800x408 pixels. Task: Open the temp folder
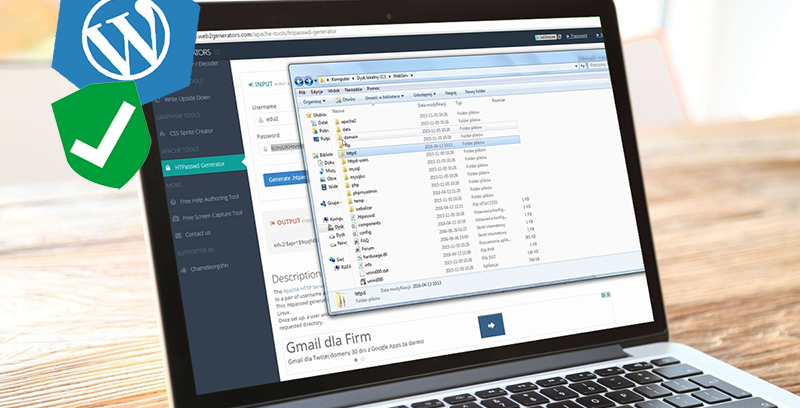[x=356, y=200]
